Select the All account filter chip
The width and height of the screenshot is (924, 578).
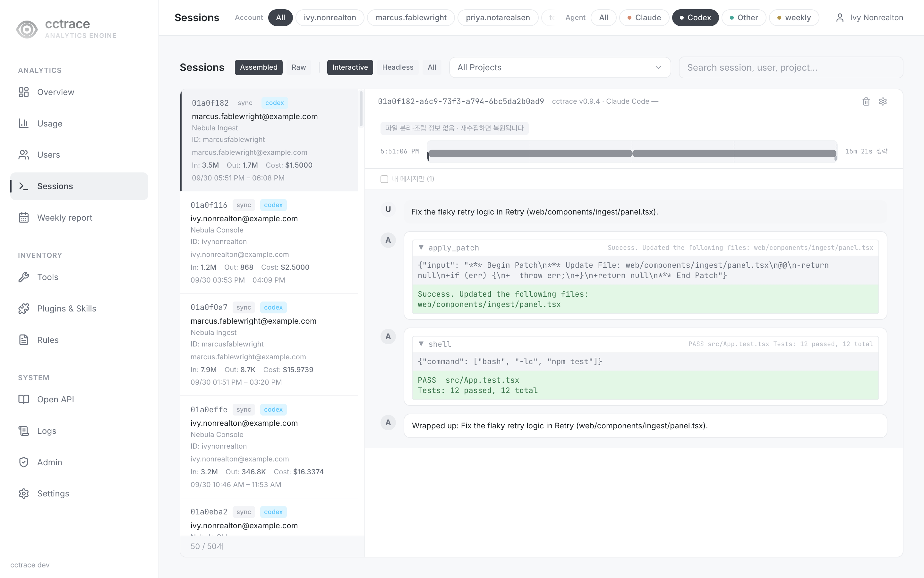[x=280, y=18]
